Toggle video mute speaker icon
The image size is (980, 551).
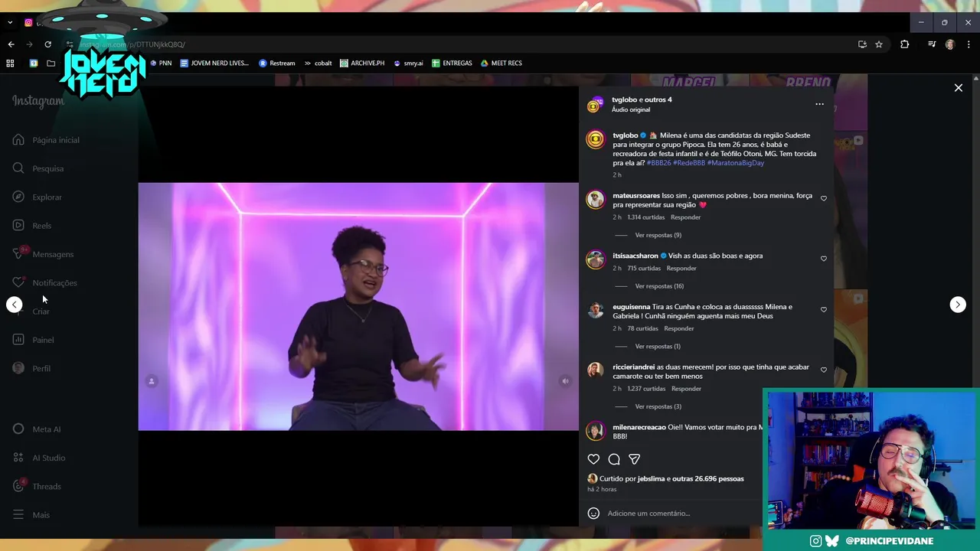(x=565, y=381)
